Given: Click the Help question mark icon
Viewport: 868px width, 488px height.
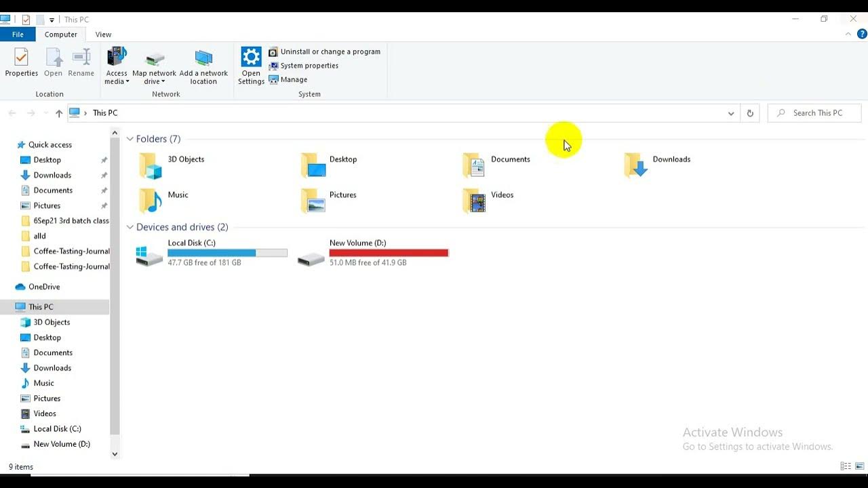Looking at the screenshot, I should point(862,34).
